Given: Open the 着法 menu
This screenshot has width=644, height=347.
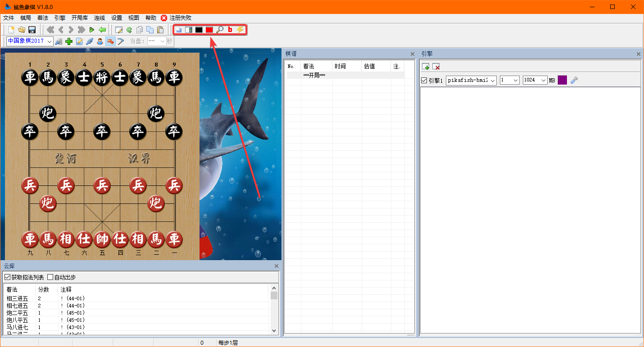Looking at the screenshot, I should [x=43, y=18].
